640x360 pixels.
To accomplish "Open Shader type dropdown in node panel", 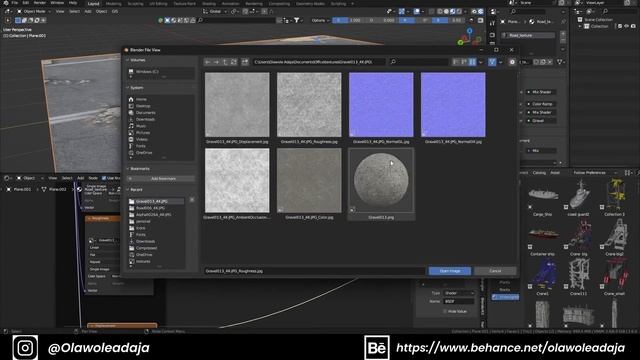I will tap(459, 293).
